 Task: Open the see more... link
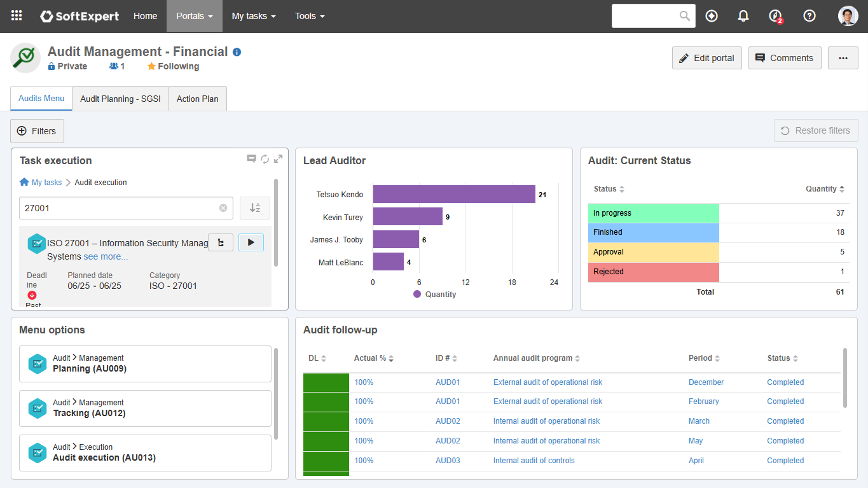[x=106, y=256]
